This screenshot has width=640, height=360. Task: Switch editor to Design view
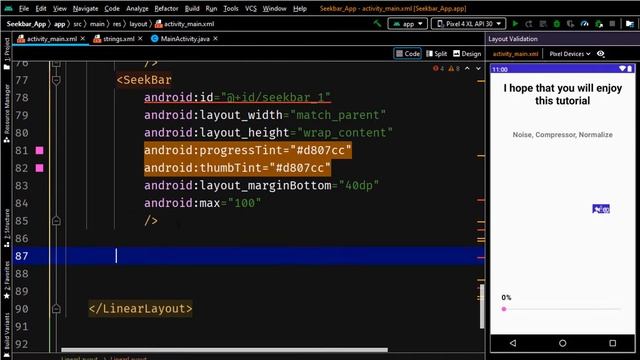pos(467,53)
